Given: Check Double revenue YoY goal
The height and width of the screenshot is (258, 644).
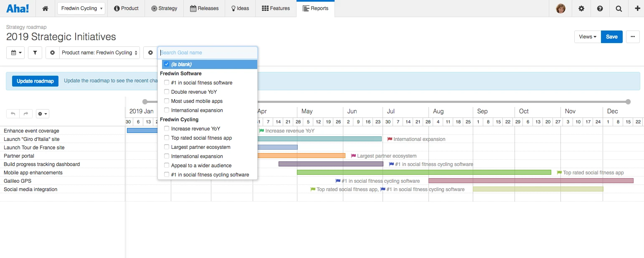Looking at the screenshot, I should (x=167, y=92).
